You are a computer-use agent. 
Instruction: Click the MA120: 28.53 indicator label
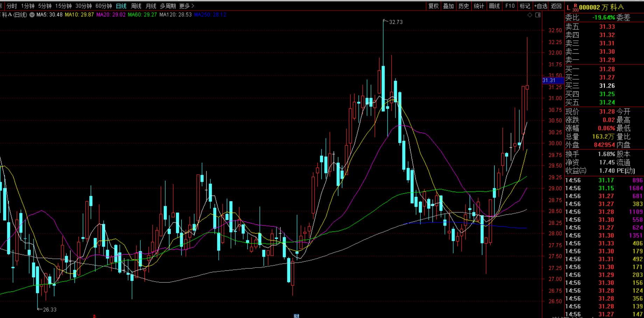click(175, 15)
